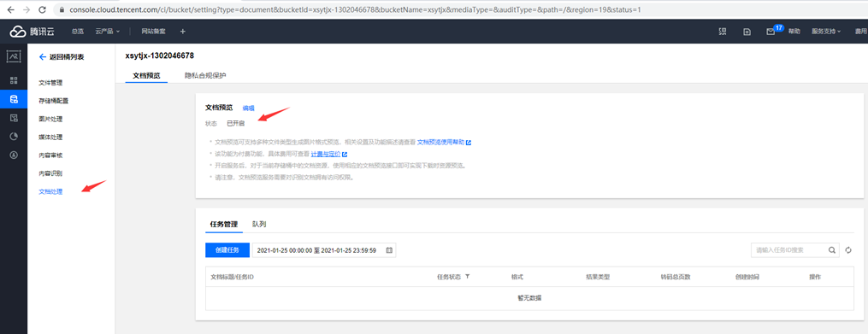Switch to the 文档预览 tab
The height and width of the screenshot is (334, 868).
coord(146,75)
